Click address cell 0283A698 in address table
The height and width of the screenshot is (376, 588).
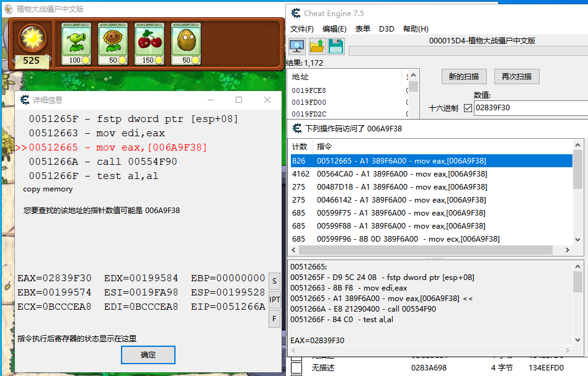click(x=429, y=368)
